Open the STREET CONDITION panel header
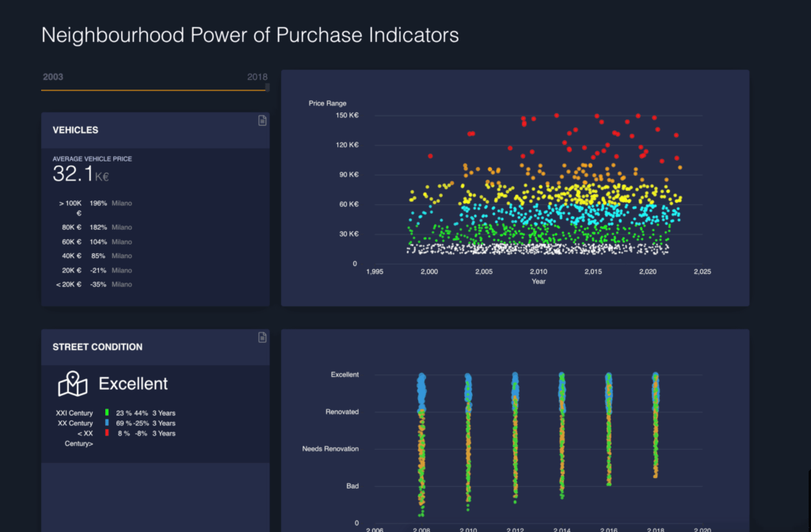 (97, 347)
